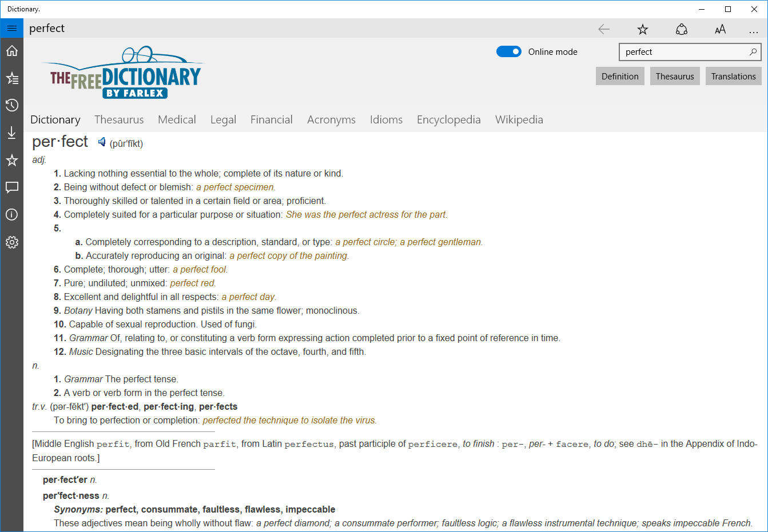View search History in the sidebar

point(12,105)
